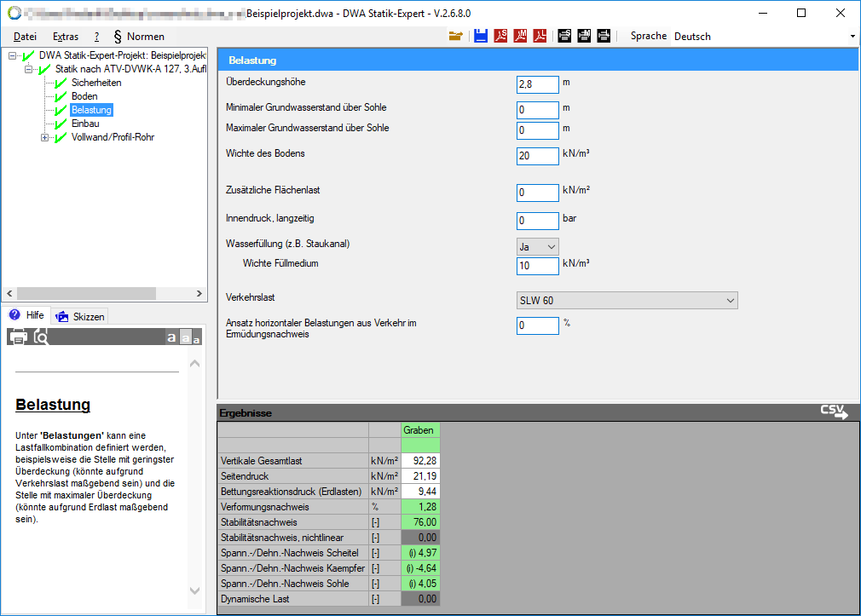Click the open project folder icon

coord(456,36)
